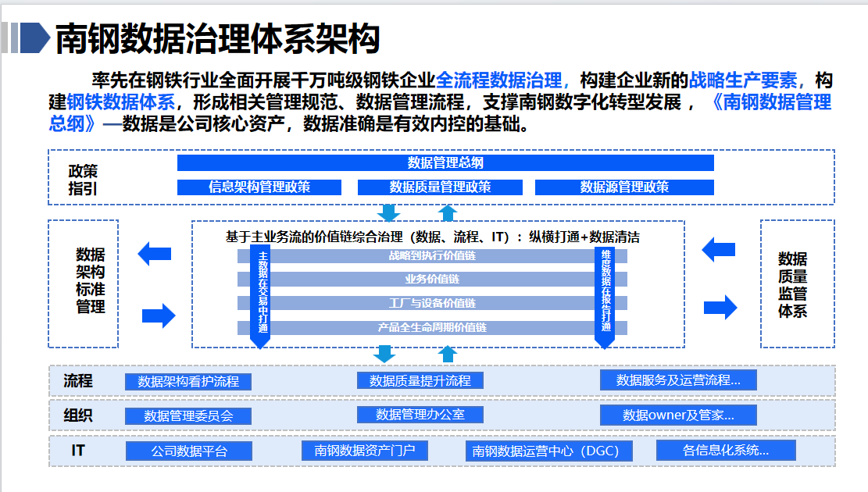Image resolution: width=868 pixels, height=492 pixels.
Task: Click the 数据管理委员会 box
Action: pyautogui.click(x=188, y=416)
